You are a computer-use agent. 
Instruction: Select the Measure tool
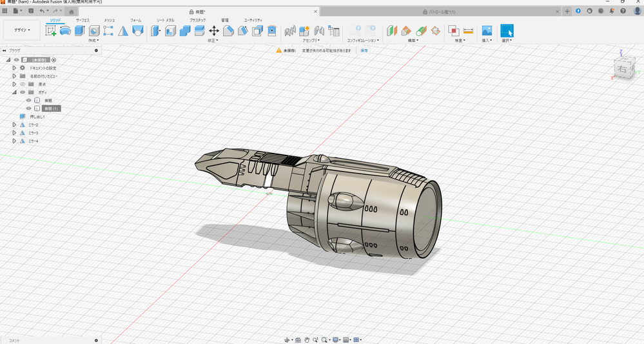pos(468,31)
